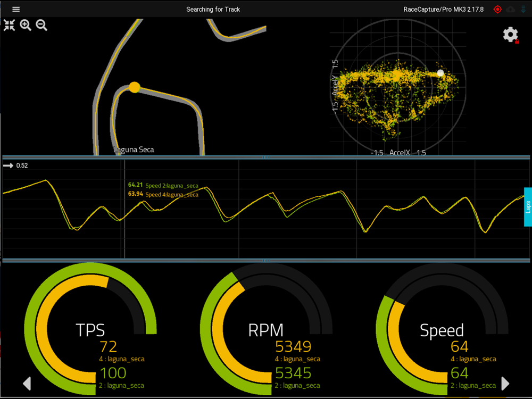Screen dimensions: 532x399
Task: Click the '4 : laguna_seca' label under Speed
Action: coord(473,359)
